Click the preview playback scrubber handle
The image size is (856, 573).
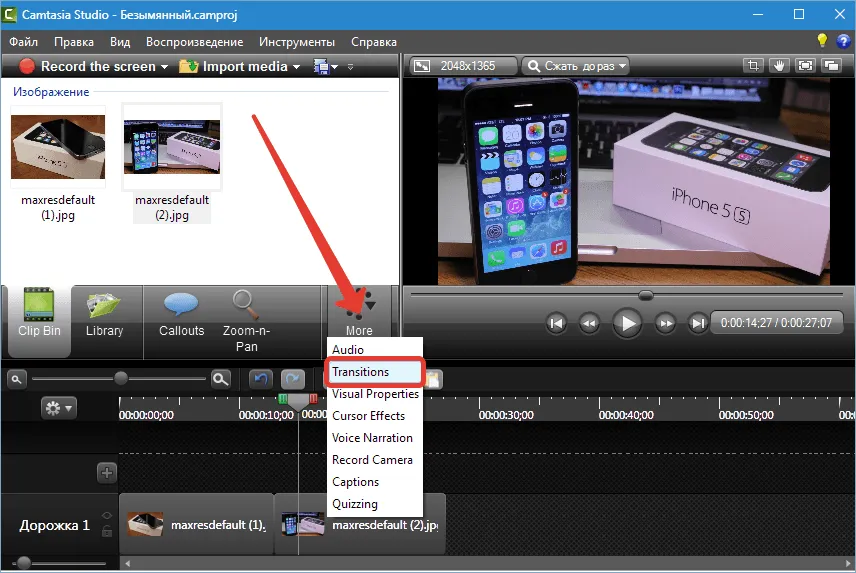tap(646, 295)
